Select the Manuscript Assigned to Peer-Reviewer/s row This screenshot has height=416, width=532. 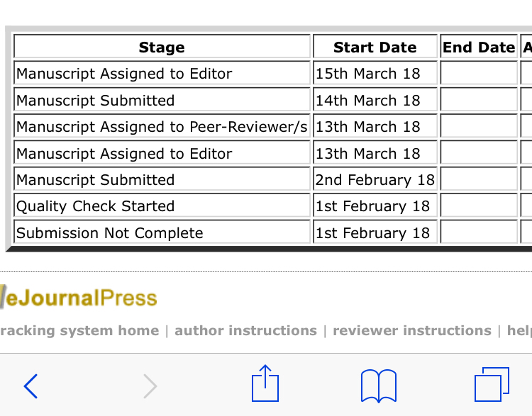[x=162, y=127]
